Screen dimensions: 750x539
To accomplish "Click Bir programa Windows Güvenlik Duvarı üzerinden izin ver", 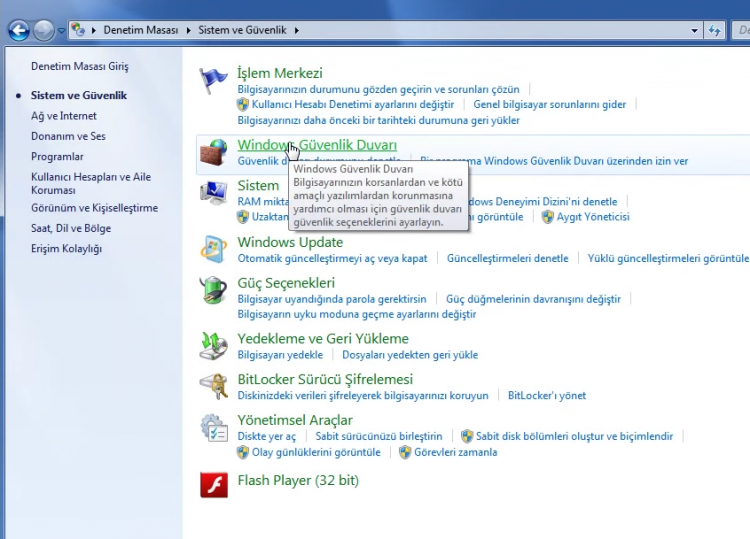I will pos(554,161).
